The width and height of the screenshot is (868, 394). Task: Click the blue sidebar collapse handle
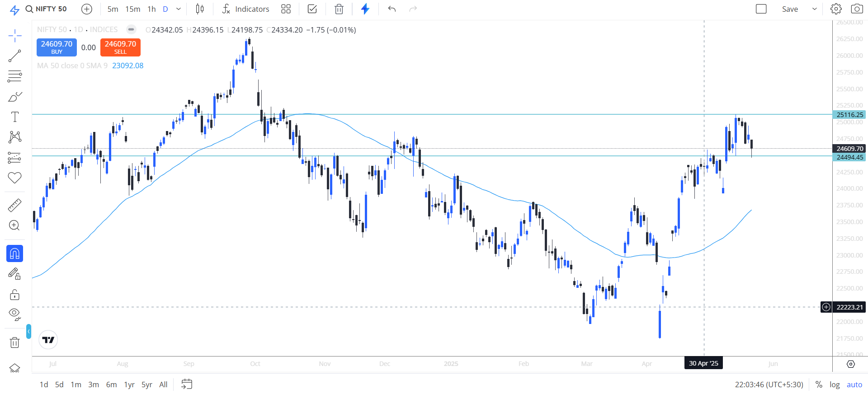[x=29, y=332]
